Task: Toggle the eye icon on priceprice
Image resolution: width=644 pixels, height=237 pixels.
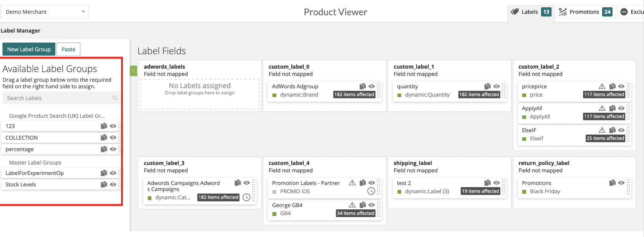Action: [621, 86]
